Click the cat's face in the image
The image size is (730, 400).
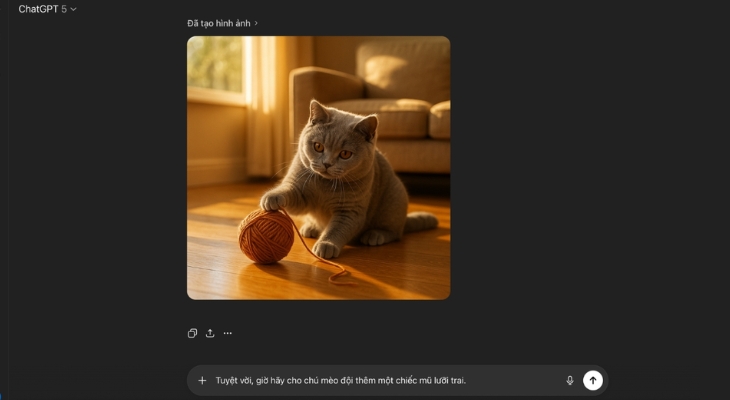[331, 148]
